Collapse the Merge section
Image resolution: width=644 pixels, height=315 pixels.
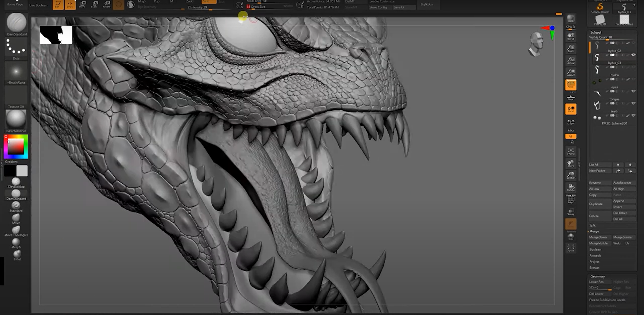[594, 231]
